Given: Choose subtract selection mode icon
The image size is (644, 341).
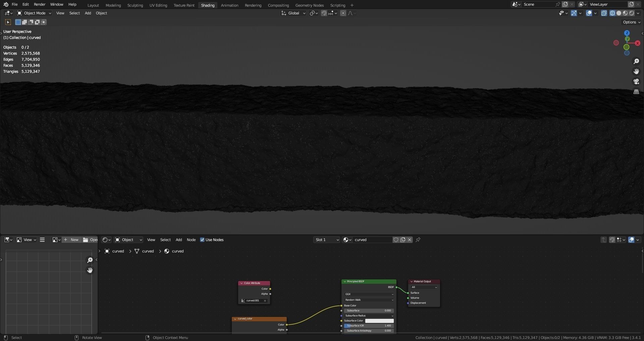Looking at the screenshot, I should (31, 22).
